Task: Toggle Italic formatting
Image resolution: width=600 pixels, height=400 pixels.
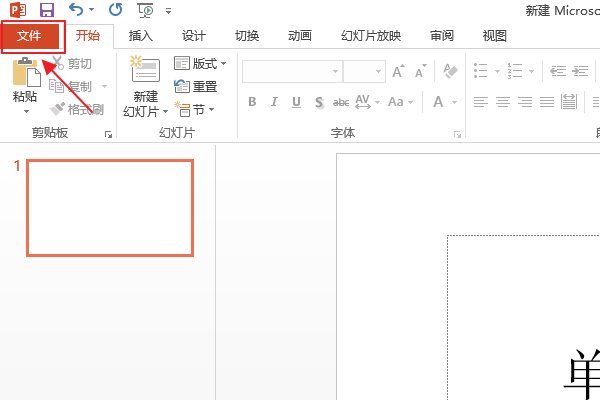Action: pos(274,102)
